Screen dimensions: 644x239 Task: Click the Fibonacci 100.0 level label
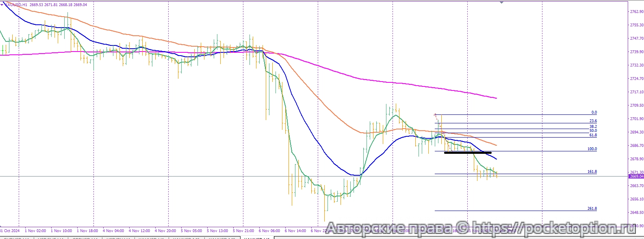[x=592, y=149]
